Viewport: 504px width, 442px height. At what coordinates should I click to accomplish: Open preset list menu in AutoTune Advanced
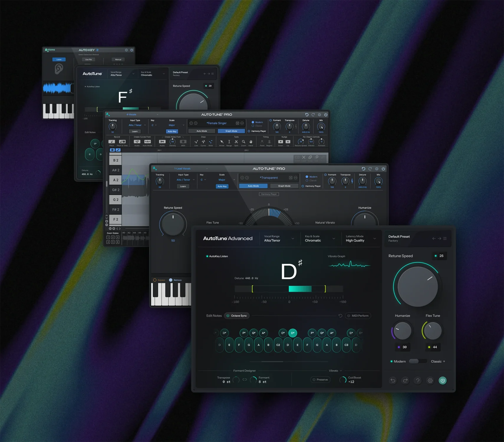click(x=445, y=238)
